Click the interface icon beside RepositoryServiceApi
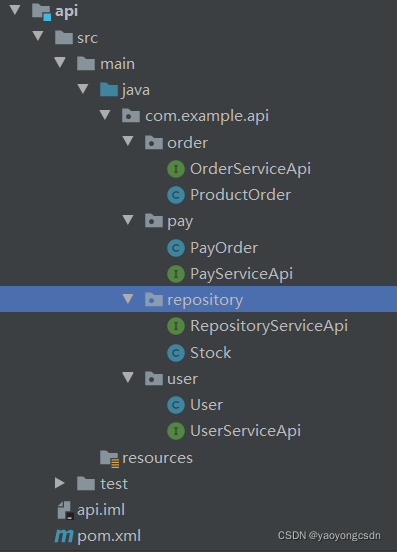 tap(176, 326)
